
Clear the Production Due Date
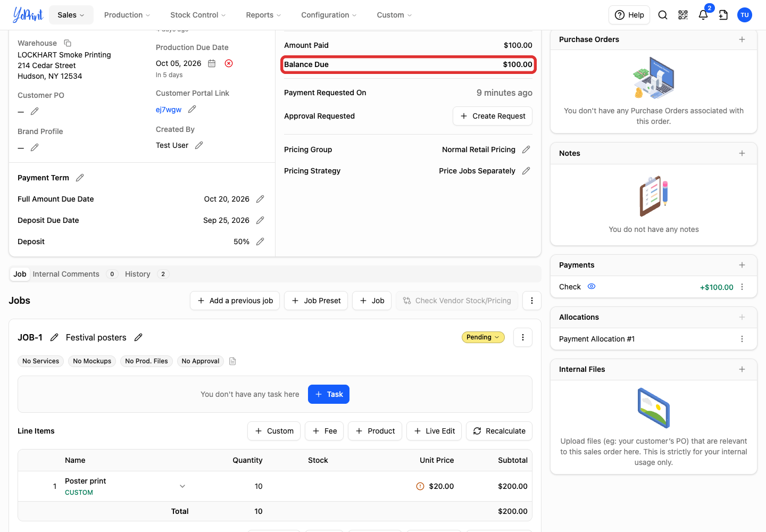pos(229,63)
